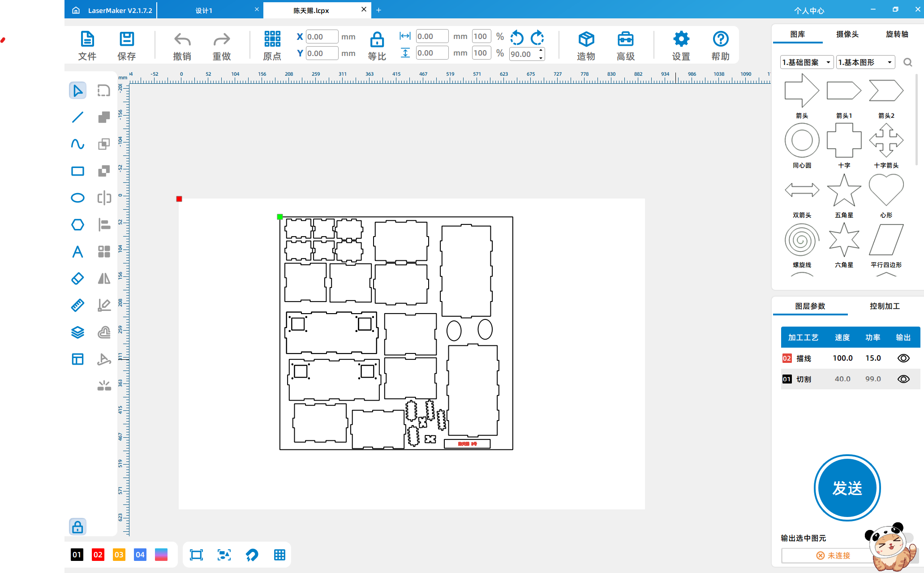Switch to 控制加工 tab
The image size is (924, 573).
[885, 306]
